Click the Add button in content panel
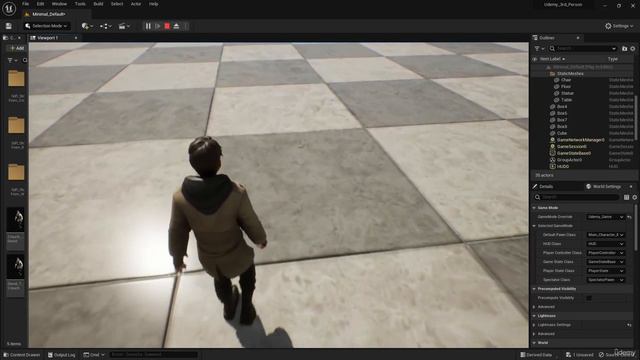The height and width of the screenshot is (360, 640). pos(17,48)
